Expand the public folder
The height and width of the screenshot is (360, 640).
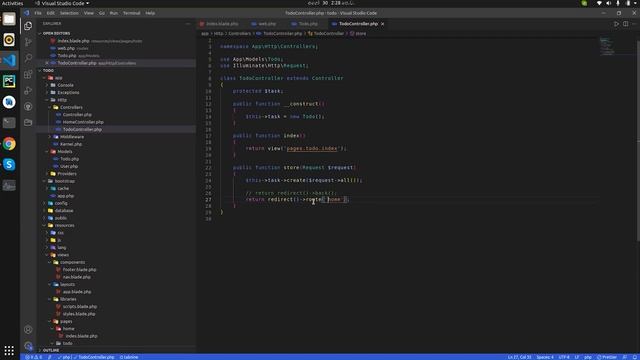pos(60,218)
